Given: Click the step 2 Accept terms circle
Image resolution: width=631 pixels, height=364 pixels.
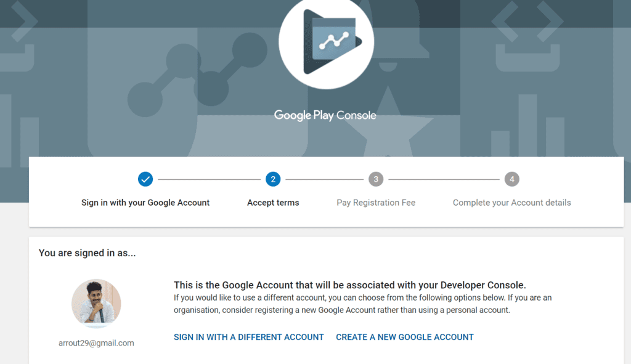Looking at the screenshot, I should pyautogui.click(x=273, y=179).
